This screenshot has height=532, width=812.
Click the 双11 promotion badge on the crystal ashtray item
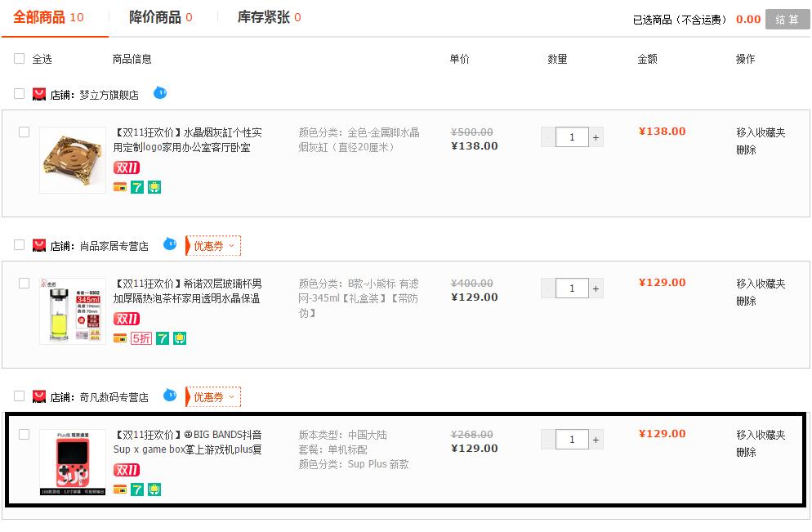(x=127, y=168)
